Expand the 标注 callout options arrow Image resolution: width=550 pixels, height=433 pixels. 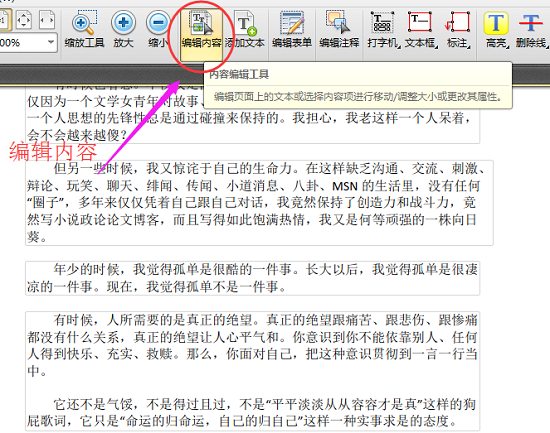coord(469,46)
